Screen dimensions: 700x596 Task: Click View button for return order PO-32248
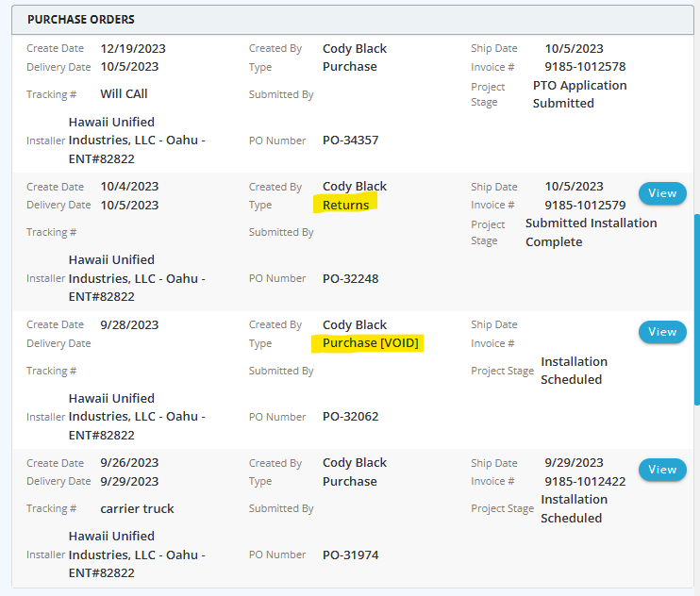pos(662,193)
